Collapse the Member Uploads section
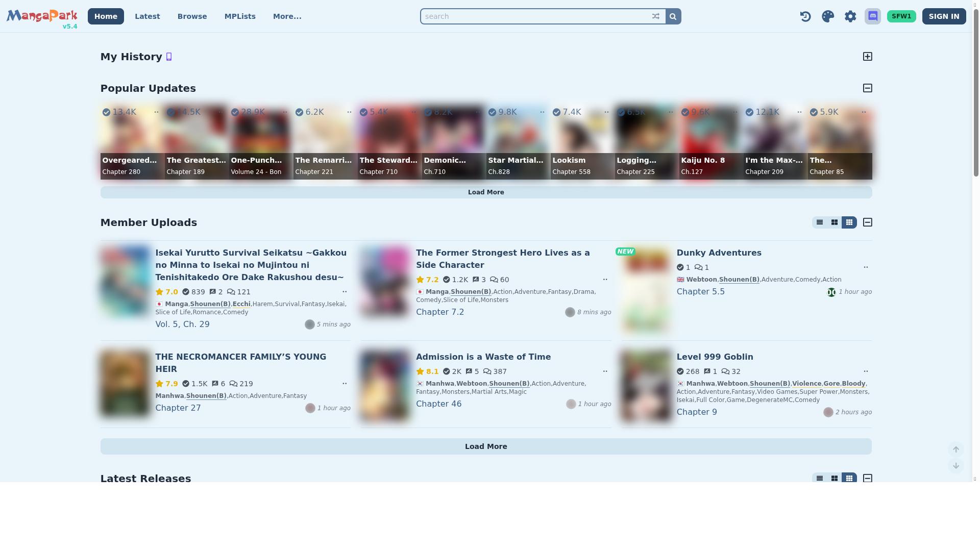The image size is (980, 551). 868,222
